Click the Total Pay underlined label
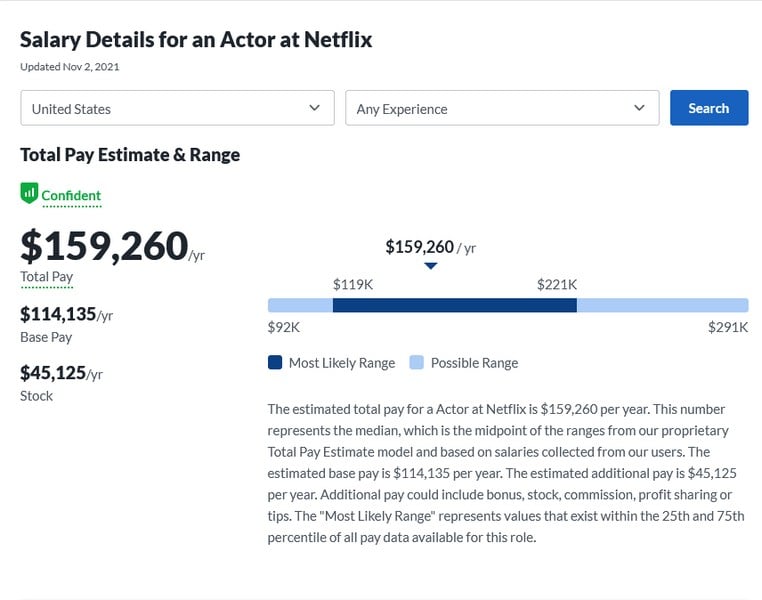This screenshot has height=600, width=762. (46, 277)
